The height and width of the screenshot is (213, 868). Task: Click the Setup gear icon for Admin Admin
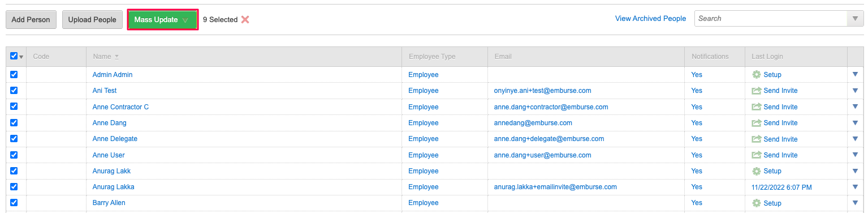click(756, 75)
